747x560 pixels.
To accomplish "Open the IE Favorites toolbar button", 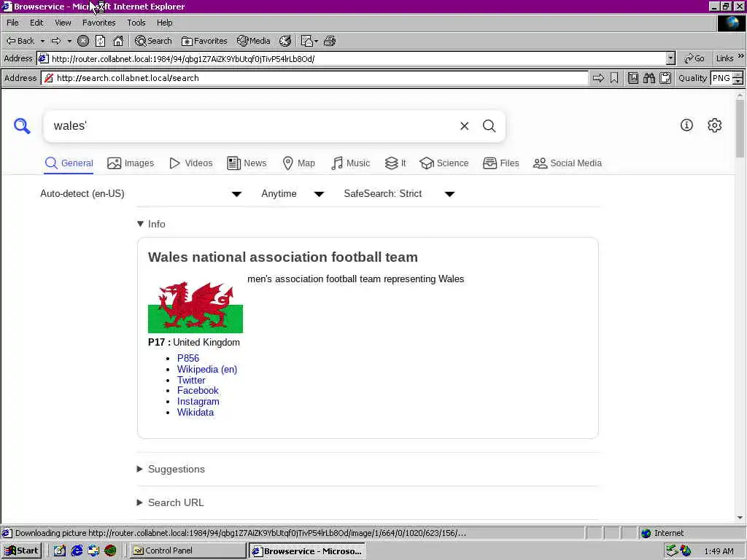I will click(x=204, y=41).
